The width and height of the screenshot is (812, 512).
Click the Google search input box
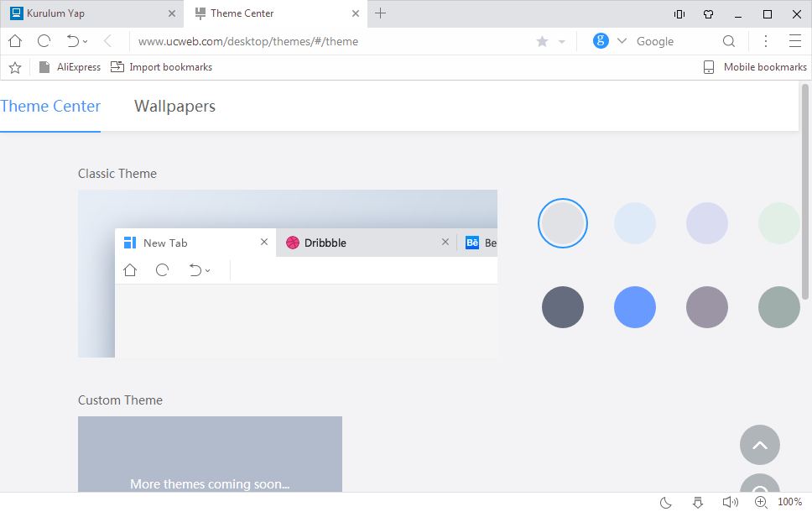pos(674,41)
